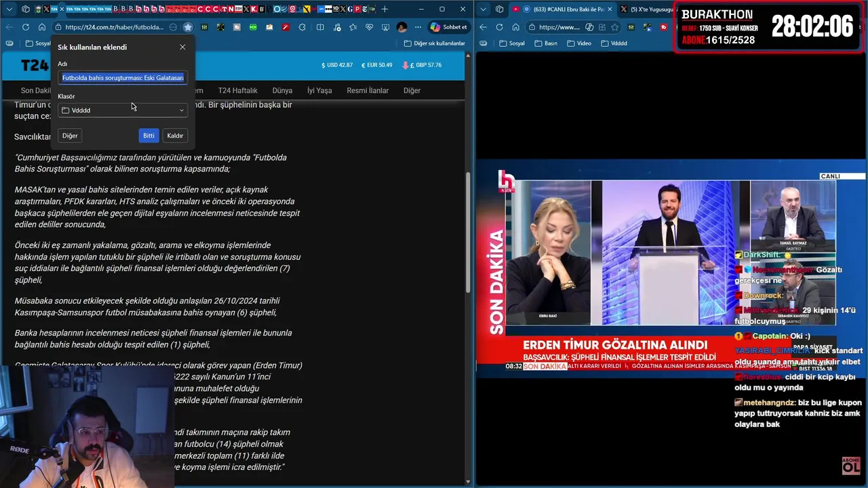Image resolution: width=868 pixels, height=488 pixels.
Task: Open the İyi Yaşa menu item
Action: [319, 90]
